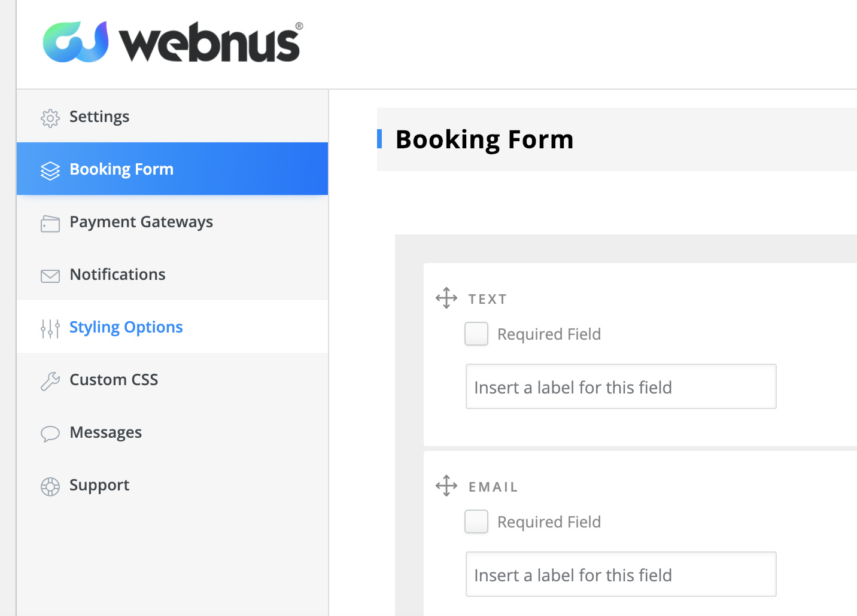
Task: Click the Messages speech bubble icon
Action: click(x=50, y=434)
